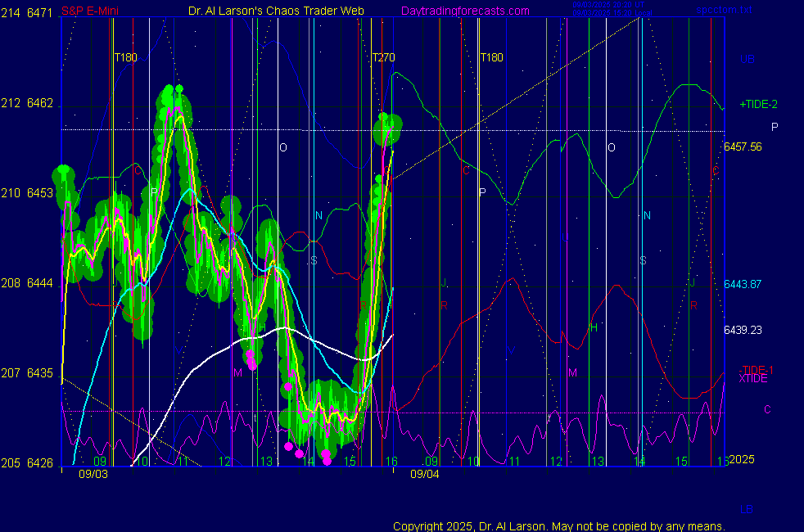Click the 6426 bottom price axis label
This screenshot has height=532, width=804.
tap(40, 463)
